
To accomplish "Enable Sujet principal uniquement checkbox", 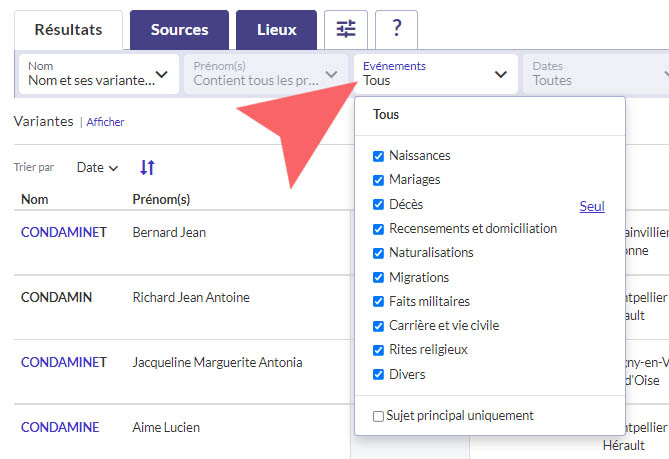I will (378, 416).
